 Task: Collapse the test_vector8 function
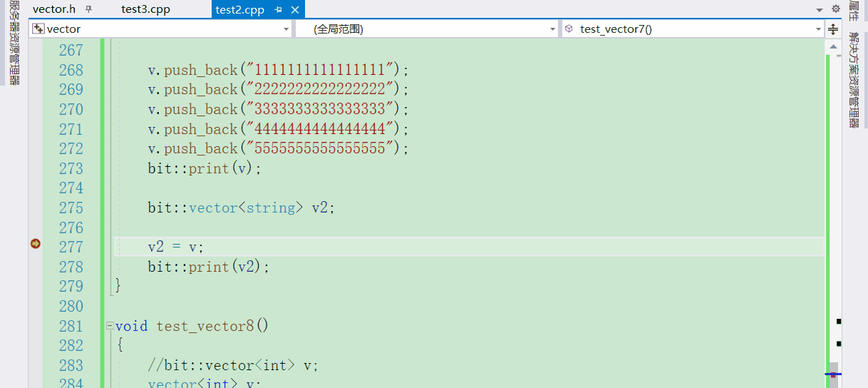(109, 326)
